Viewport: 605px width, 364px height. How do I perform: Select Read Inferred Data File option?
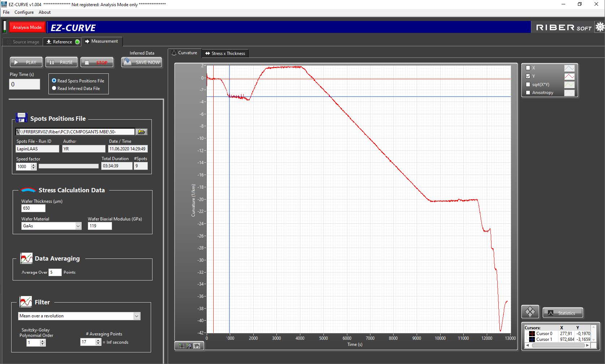tap(54, 88)
